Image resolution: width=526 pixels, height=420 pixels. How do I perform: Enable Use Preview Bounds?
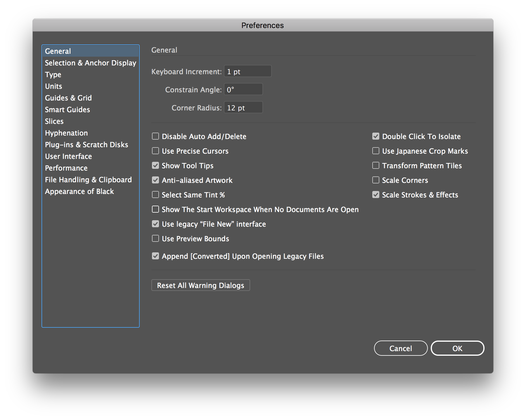(155, 239)
